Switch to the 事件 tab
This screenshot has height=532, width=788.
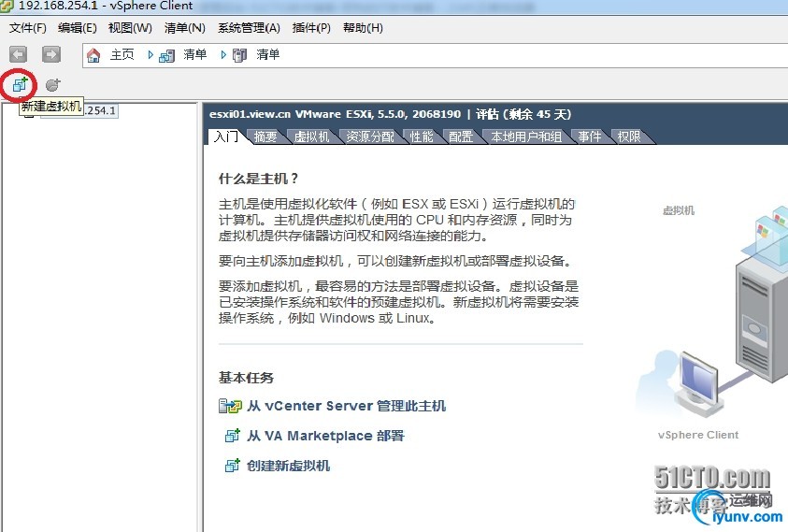590,137
